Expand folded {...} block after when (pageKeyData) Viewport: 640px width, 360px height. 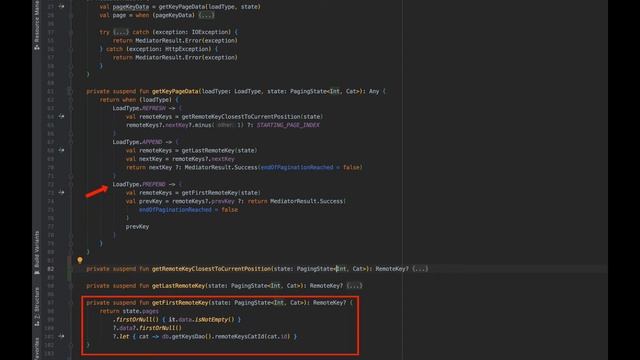(207, 15)
